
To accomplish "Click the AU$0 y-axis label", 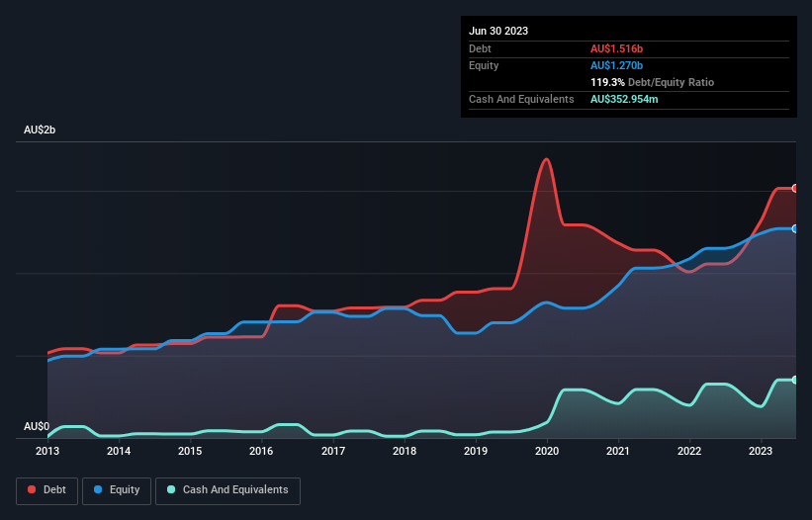I will click(37, 426).
